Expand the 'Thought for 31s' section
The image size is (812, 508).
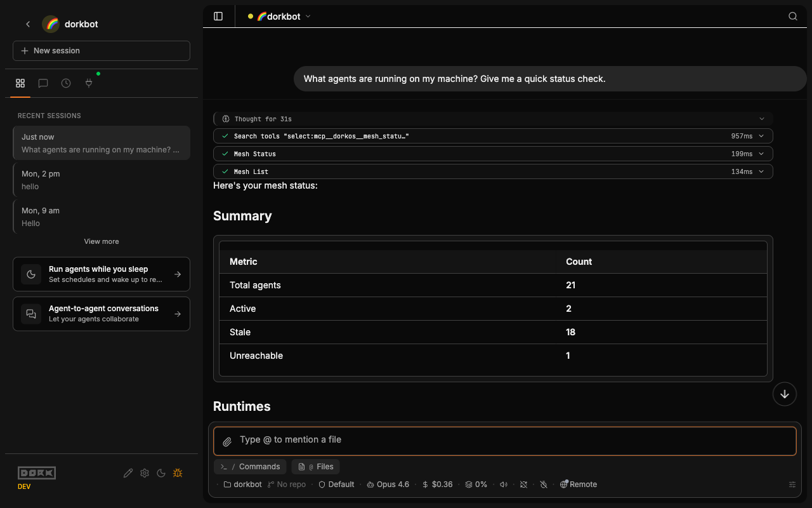pos(493,119)
